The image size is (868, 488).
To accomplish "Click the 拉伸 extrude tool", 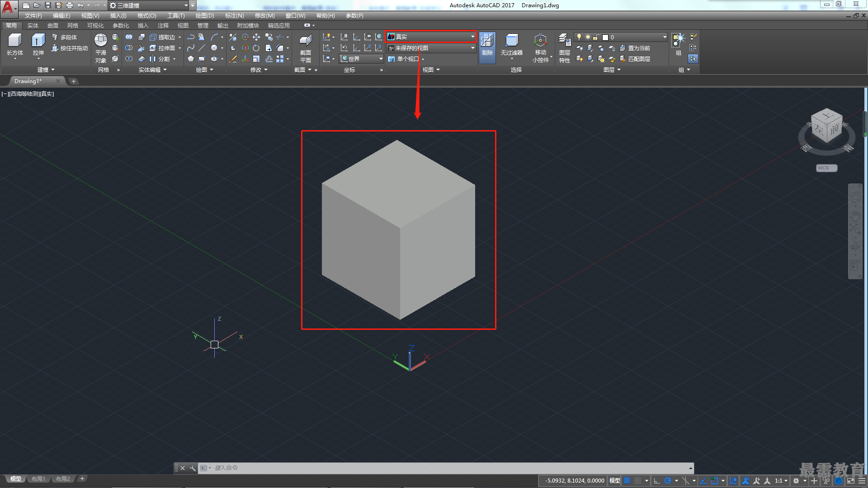I will (x=38, y=44).
